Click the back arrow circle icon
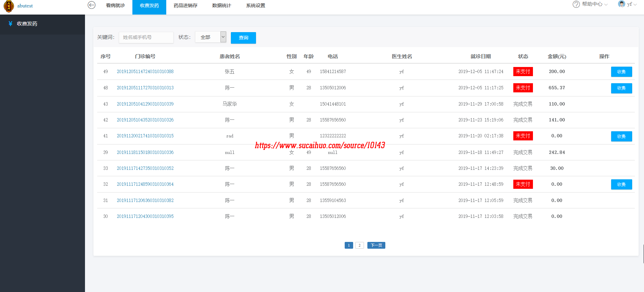Image resolution: width=644 pixels, height=292 pixels. tap(91, 5)
